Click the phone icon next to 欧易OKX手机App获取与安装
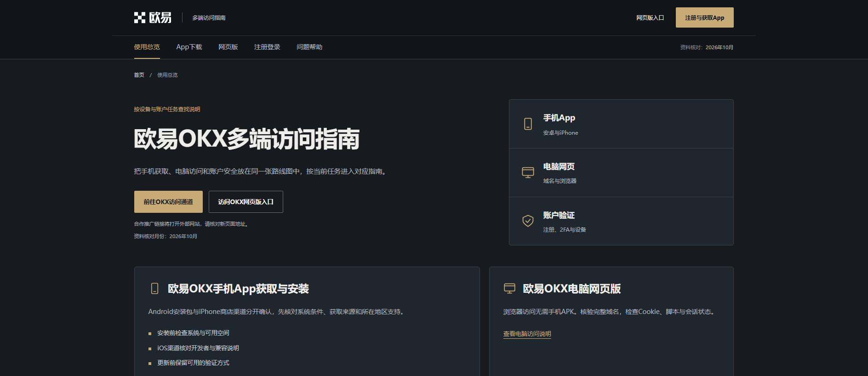The width and height of the screenshot is (868, 376). pos(154,289)
